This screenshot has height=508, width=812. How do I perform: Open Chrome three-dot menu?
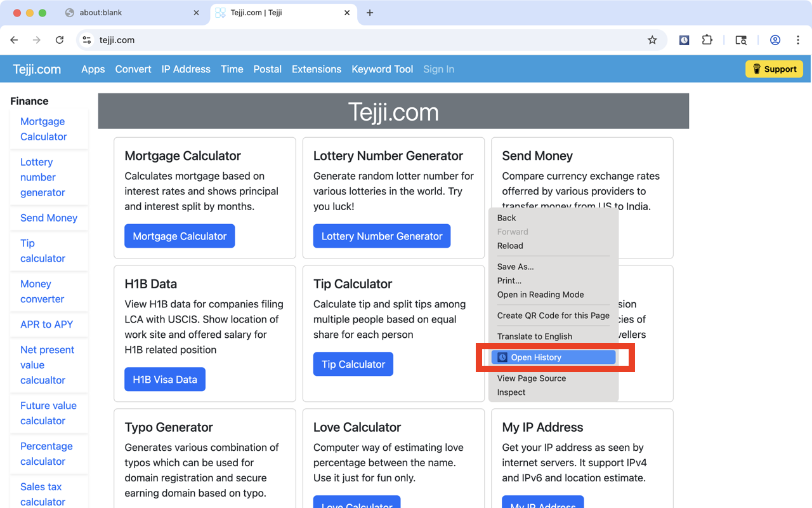[798, 40]
